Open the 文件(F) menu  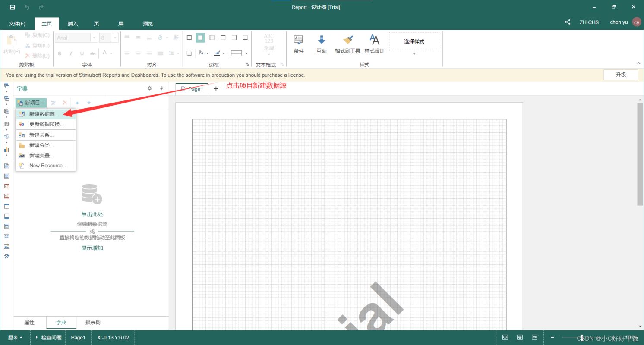pyautogui.click(x=17, y=24)
